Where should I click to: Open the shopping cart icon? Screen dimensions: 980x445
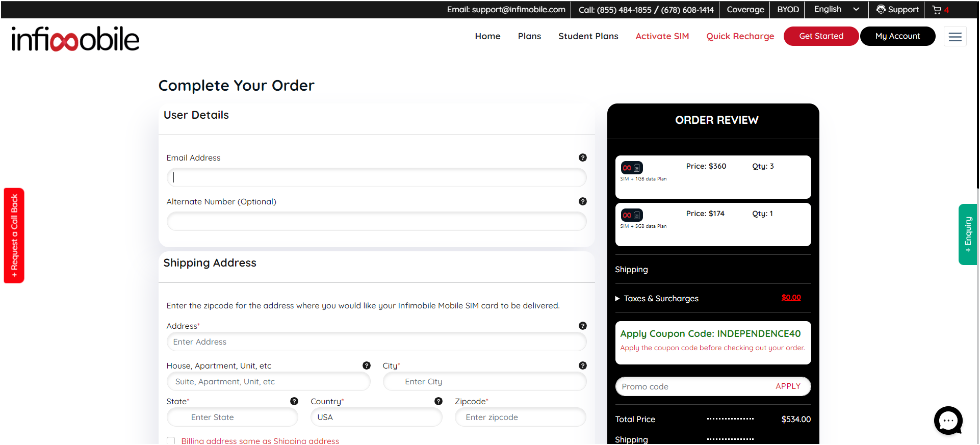click(x=937, y=10)
